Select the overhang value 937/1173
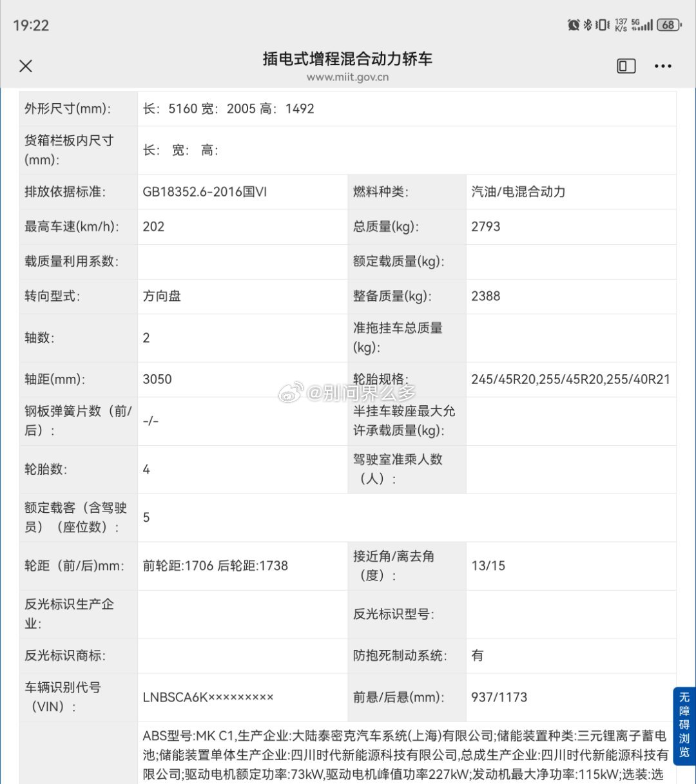The width and height of the screenshot is (696, 784). (499, 697)
